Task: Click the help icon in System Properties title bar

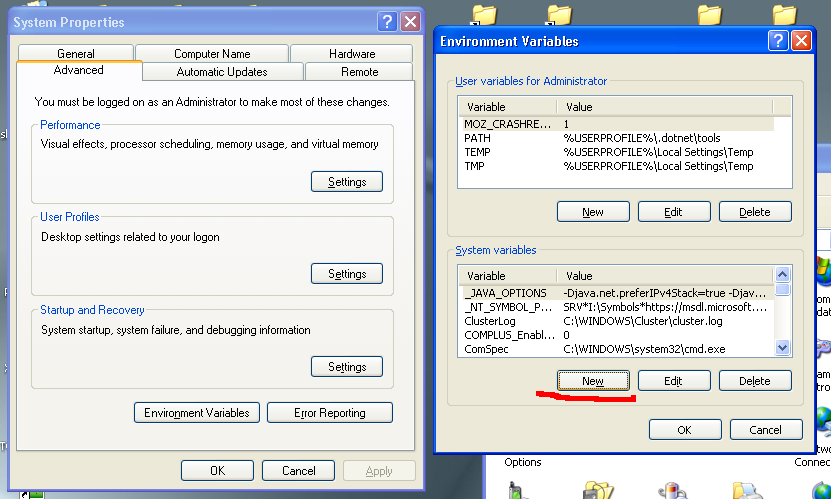Action: click(x=387, y=22)
